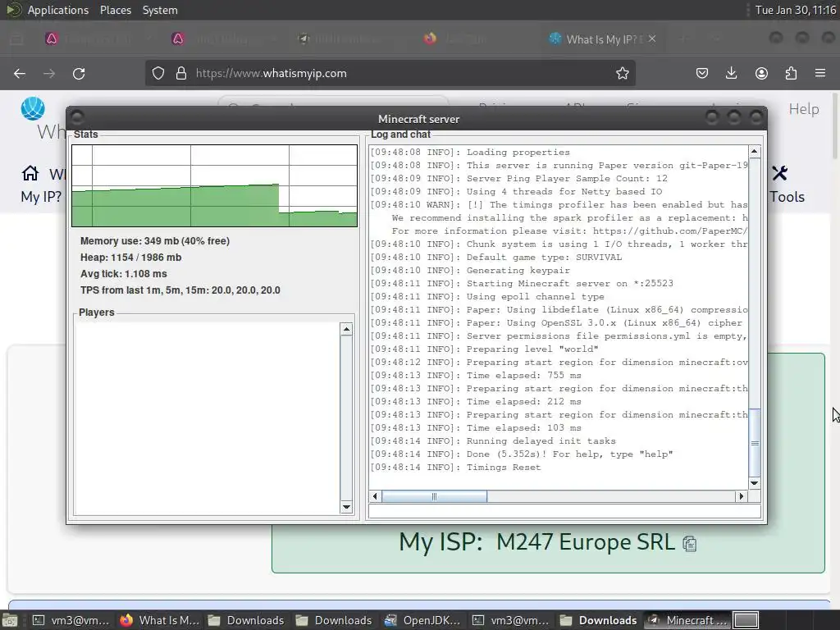The width and height of the screenshot is (840, 630).
Task: Click the show desktop icon in the taskbar
Action: [x=10, y=621]
